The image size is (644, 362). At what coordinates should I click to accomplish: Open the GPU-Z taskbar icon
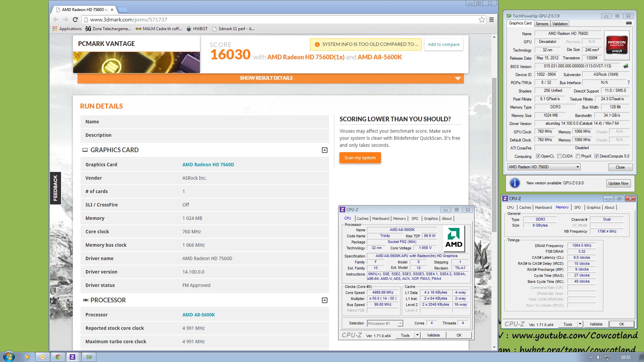point(89,357)
